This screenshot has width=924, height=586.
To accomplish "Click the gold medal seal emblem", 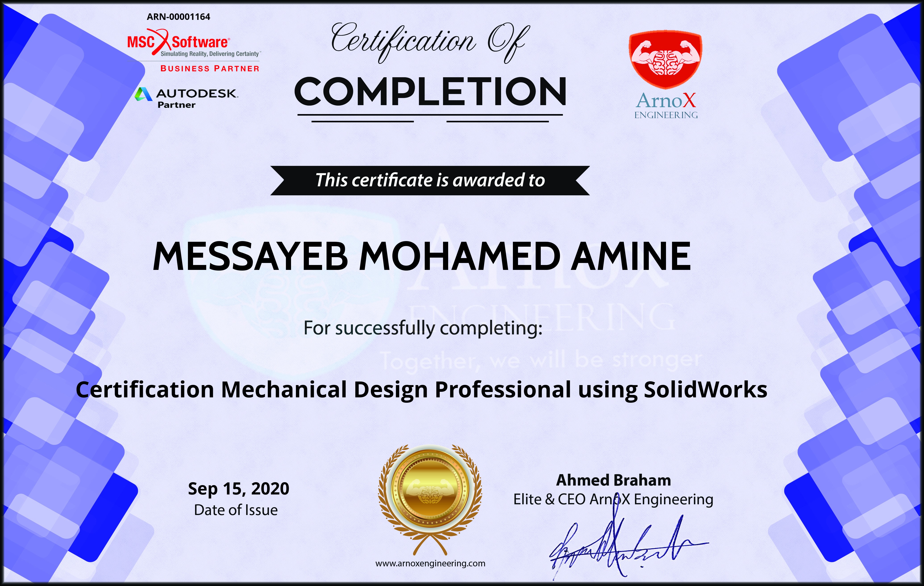I will coord(430,500).
